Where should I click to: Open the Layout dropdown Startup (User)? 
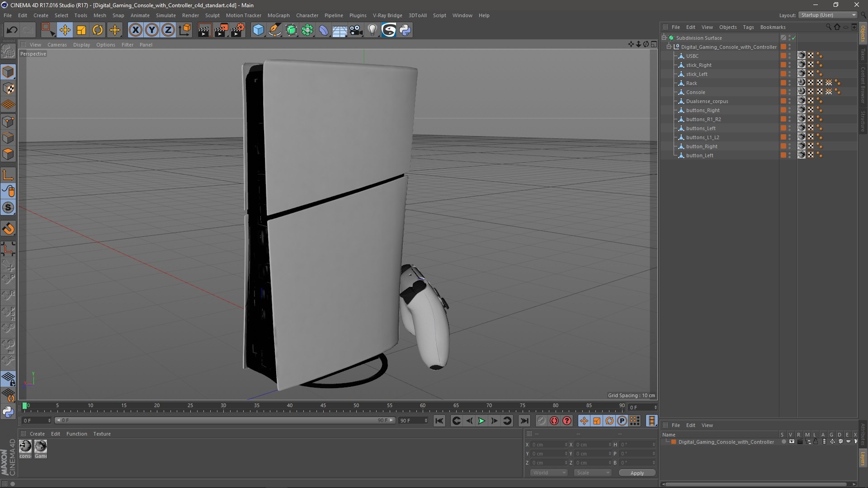(x=828, y=15)
